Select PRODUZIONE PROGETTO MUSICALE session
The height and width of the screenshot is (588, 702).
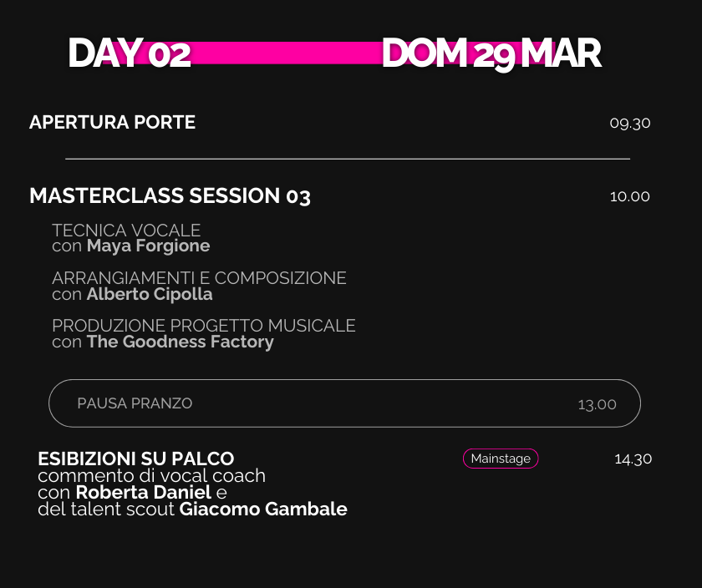tap(204, 326)
